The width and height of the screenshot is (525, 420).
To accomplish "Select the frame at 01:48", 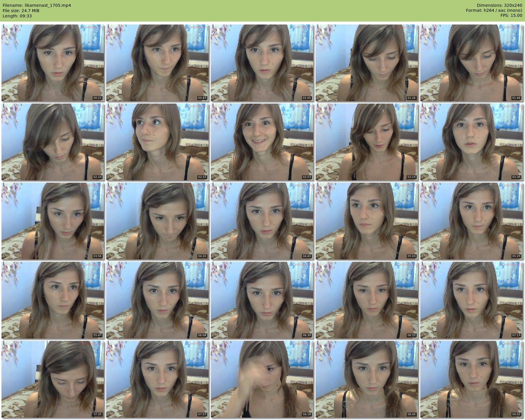I will point(471,63).
